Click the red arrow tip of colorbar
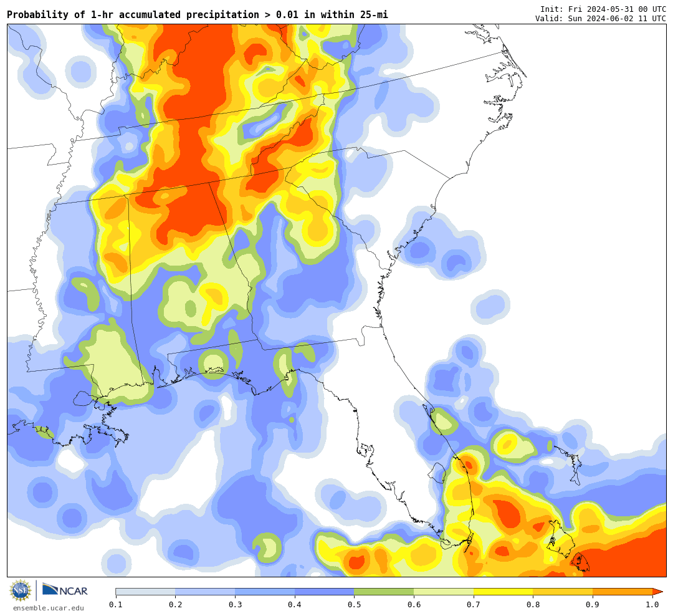Screen dimensions: 673x616 [x=657, y=592]
